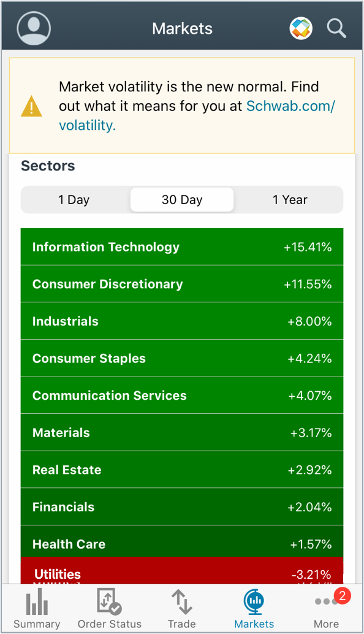
Task: Tap the Markets globe icon
Action: point(254,603)
